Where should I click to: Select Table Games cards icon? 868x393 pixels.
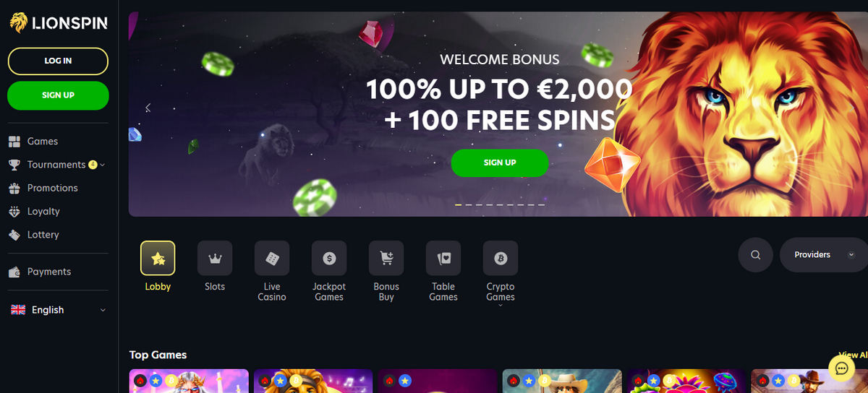click(x=443, y=258)
